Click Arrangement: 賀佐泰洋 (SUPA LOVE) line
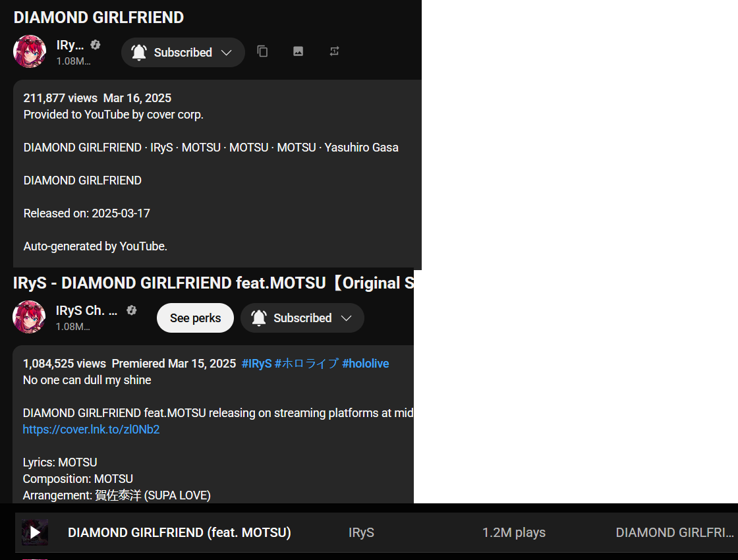This screenshot has width=738, height=560. (117, 495)
